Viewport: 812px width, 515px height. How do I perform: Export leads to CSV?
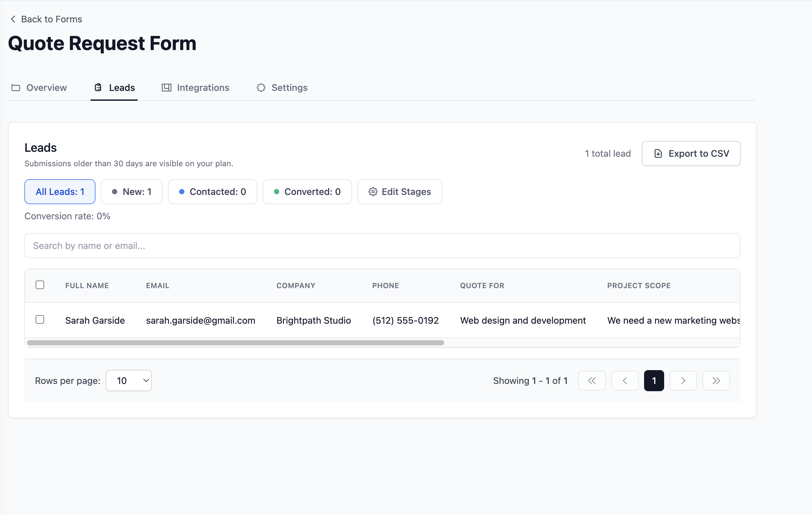[691, 153]
